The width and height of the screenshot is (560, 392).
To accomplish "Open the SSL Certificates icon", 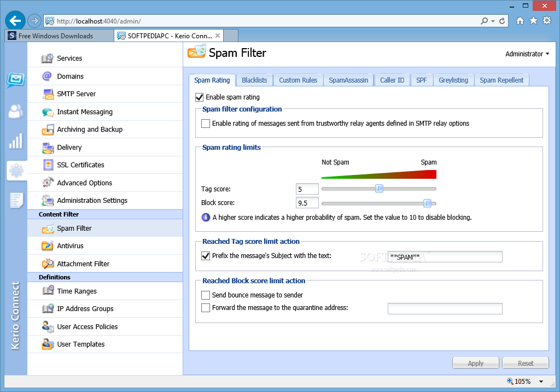I will point(48,165).
